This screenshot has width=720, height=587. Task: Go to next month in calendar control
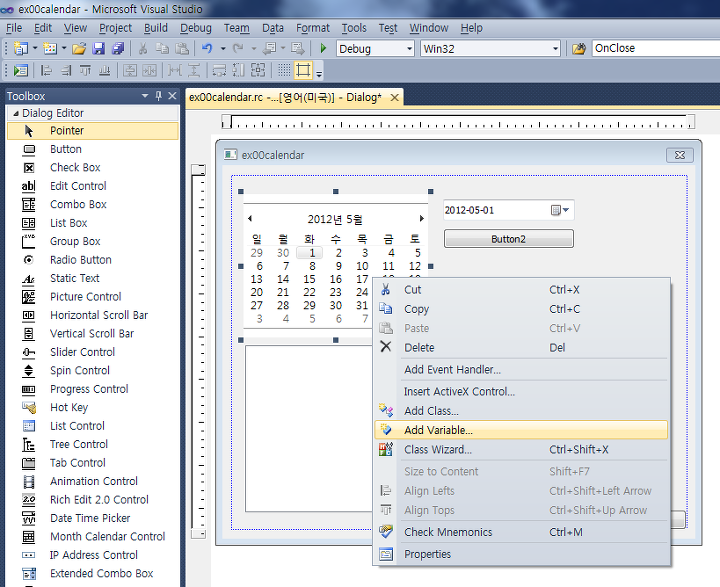pos(422,219)
